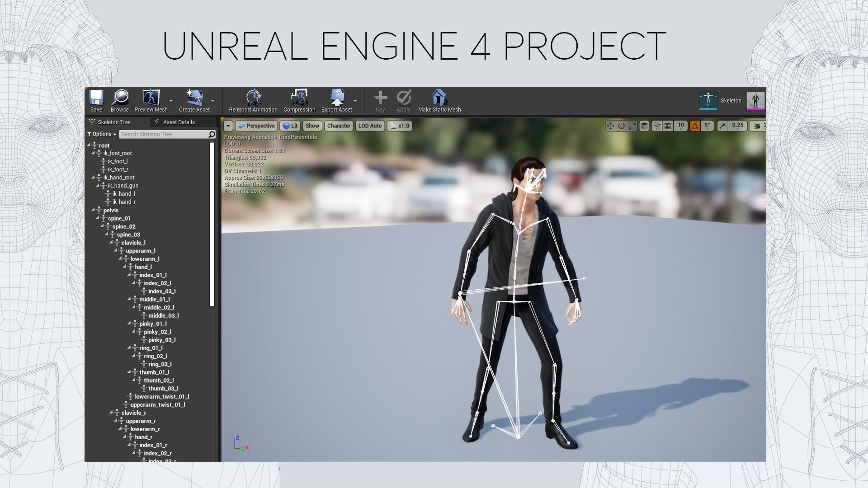Select the index_03_l bone
868x488 pixels.
pos(162,291)
